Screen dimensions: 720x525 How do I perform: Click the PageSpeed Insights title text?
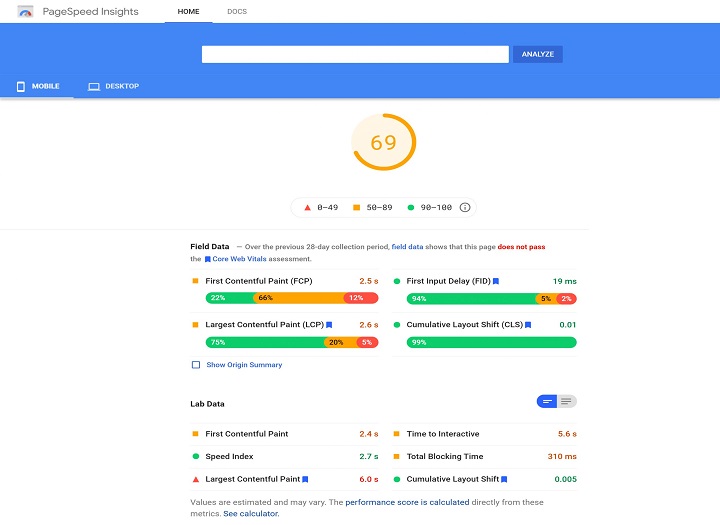[x=90, y=11]
